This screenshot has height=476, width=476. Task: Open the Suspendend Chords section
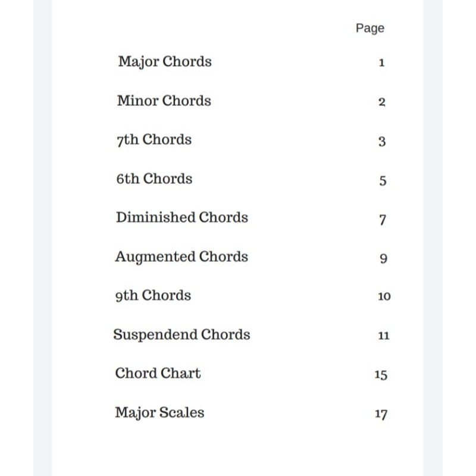pyautogui.click(x=181, y=335)
